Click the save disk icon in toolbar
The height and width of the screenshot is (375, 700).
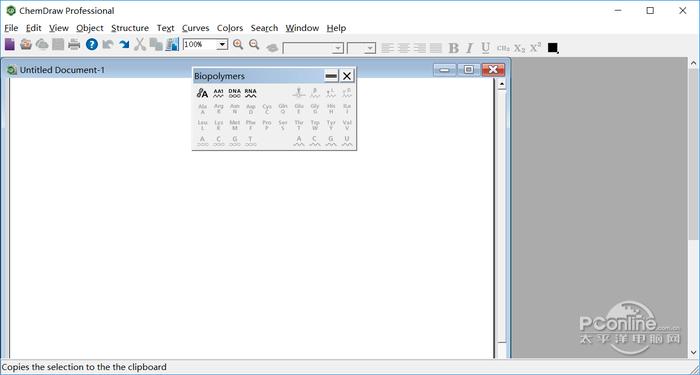point(58,44)
